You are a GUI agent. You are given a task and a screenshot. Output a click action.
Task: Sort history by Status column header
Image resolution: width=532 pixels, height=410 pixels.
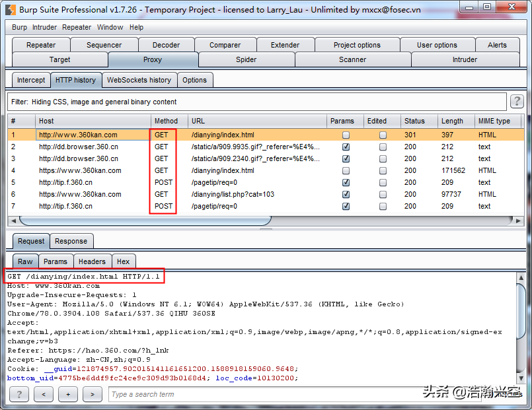click(419, 121)
